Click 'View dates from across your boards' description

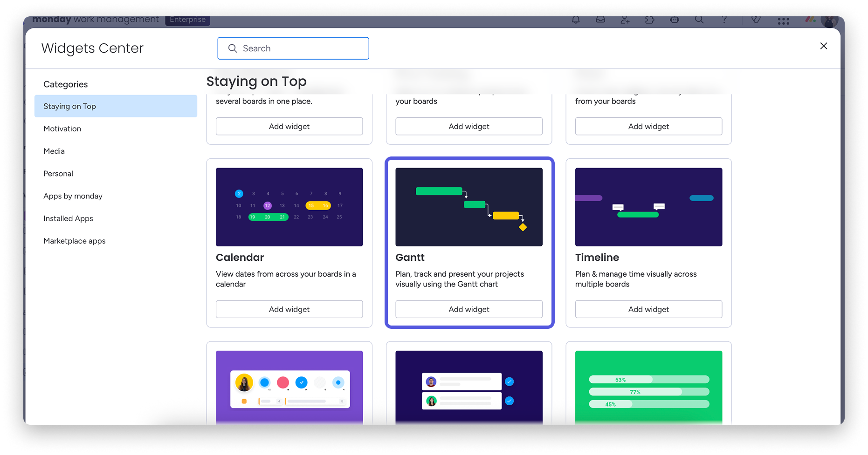point(286,279)
